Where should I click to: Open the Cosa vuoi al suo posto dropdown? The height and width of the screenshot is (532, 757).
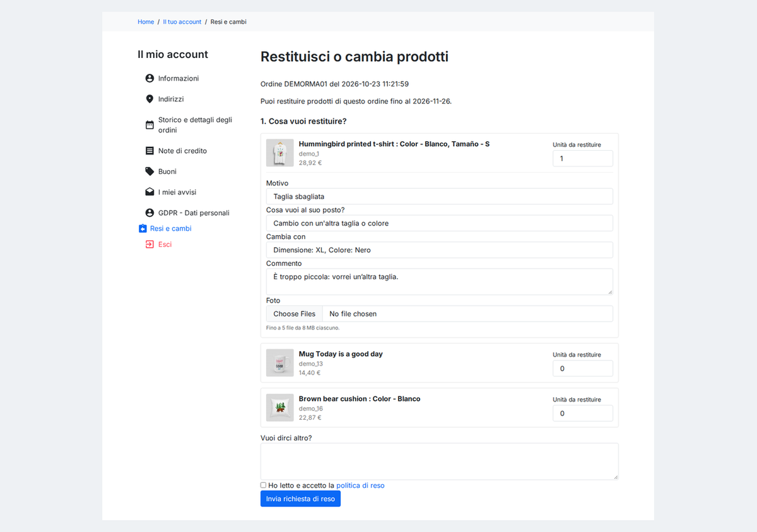439,223
